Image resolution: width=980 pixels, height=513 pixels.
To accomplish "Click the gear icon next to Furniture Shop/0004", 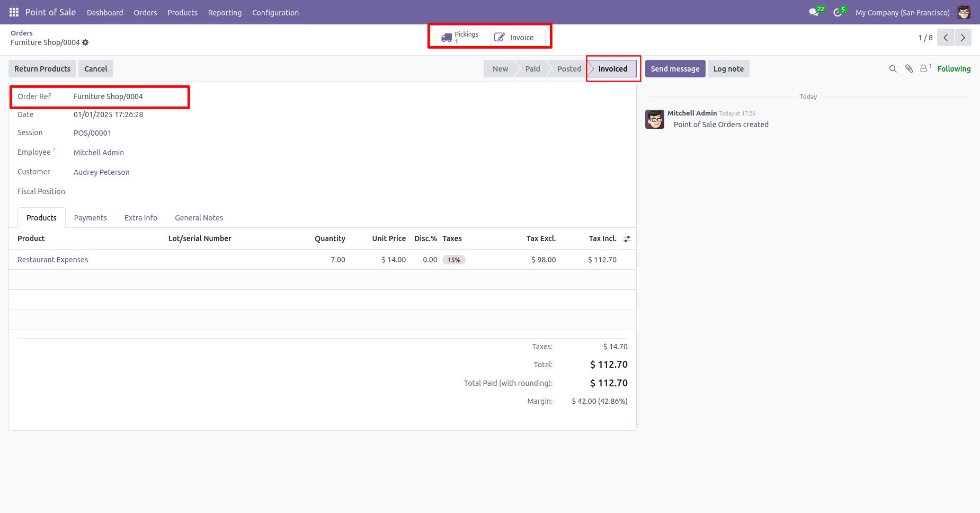I will [x=85, y=42].
